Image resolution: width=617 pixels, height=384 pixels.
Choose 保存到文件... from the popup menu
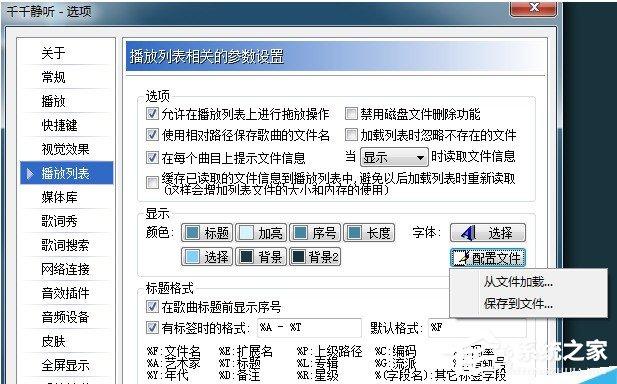pyautogui.click(x=519, y=304)
